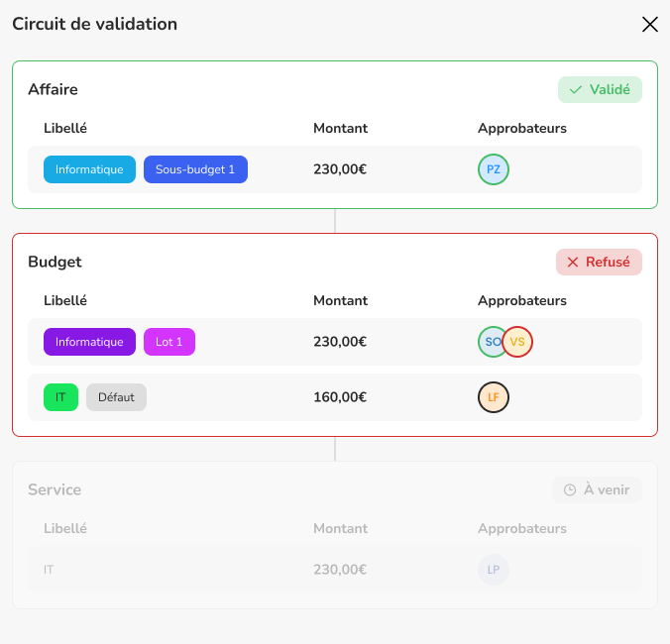This screenshot has width=670, height=644.
Task: Click the PZ approver avatar
Action: tap(494, 169)
